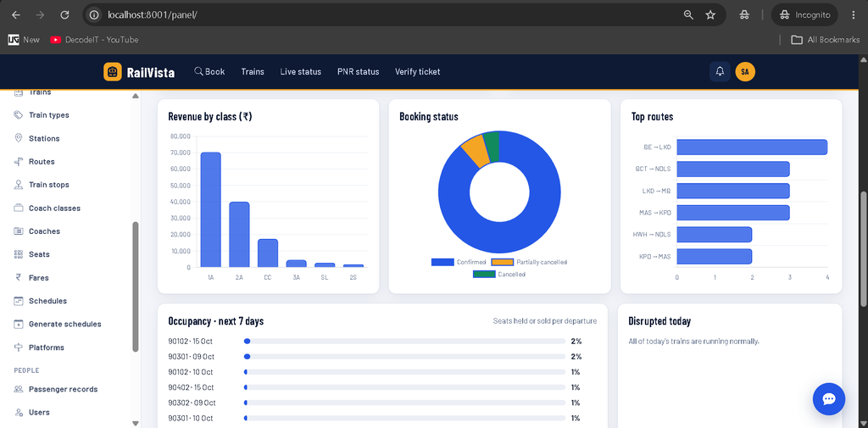Screen dimensions: 868x428
Task: Click the Train types tag icon
Action: (x=19, y=115)
